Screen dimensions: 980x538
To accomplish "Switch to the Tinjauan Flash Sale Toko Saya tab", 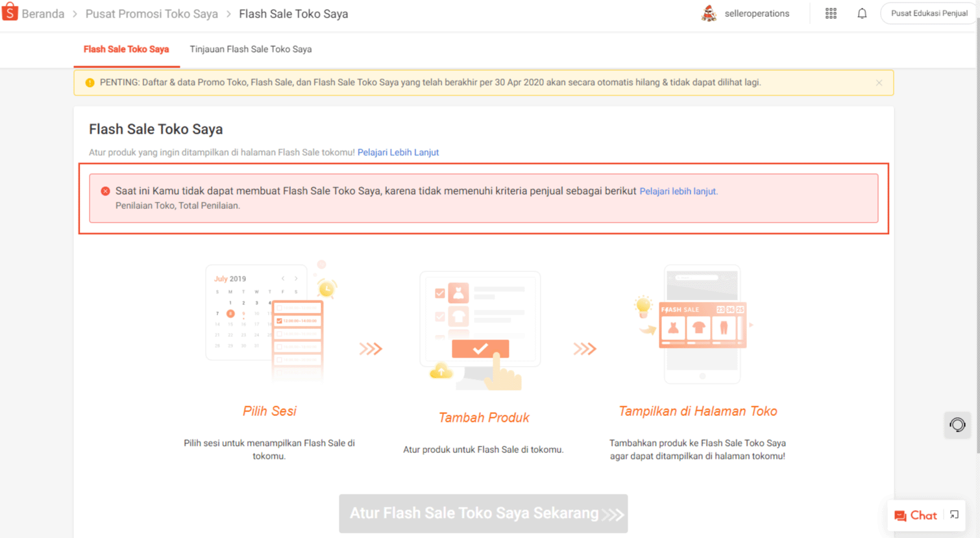I will tap(251, 49).
